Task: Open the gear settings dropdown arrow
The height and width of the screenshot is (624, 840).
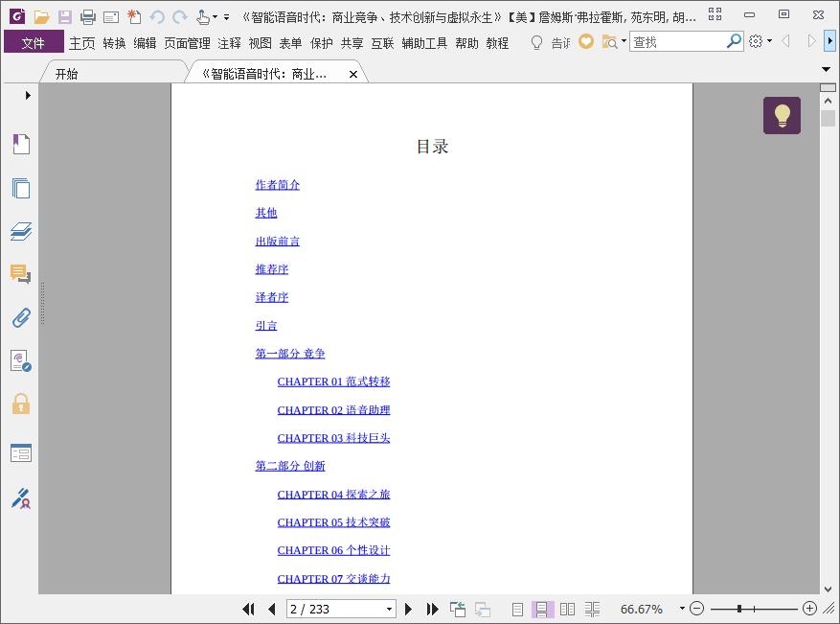Action: click(769, 41)
